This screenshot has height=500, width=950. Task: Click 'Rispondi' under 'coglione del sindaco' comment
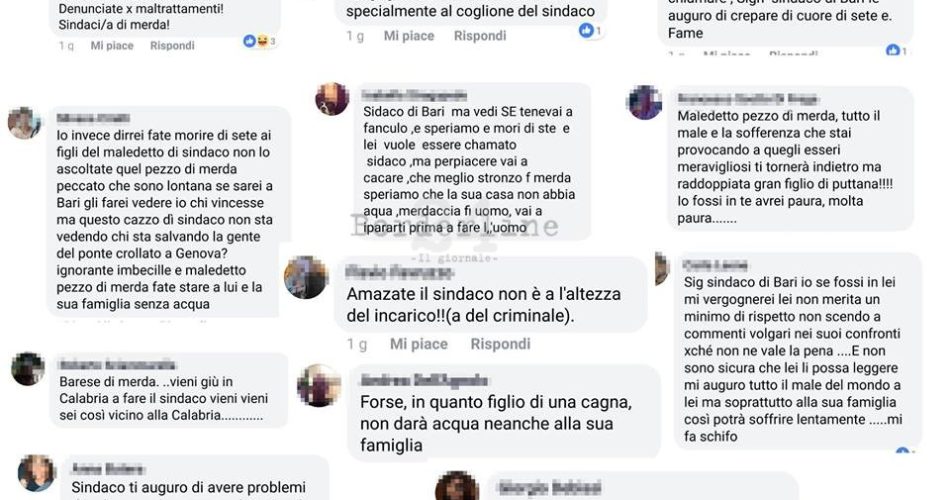click(480, 36)
